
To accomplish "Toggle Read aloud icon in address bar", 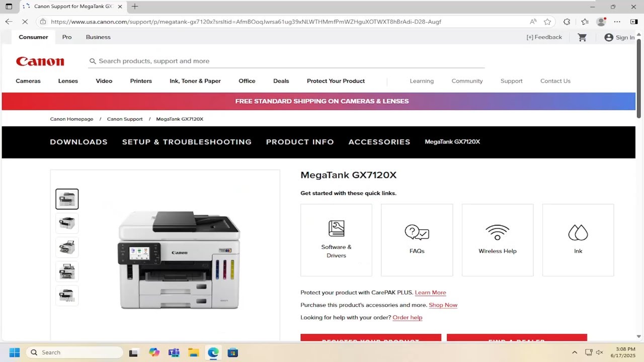I will coord(533,22).
